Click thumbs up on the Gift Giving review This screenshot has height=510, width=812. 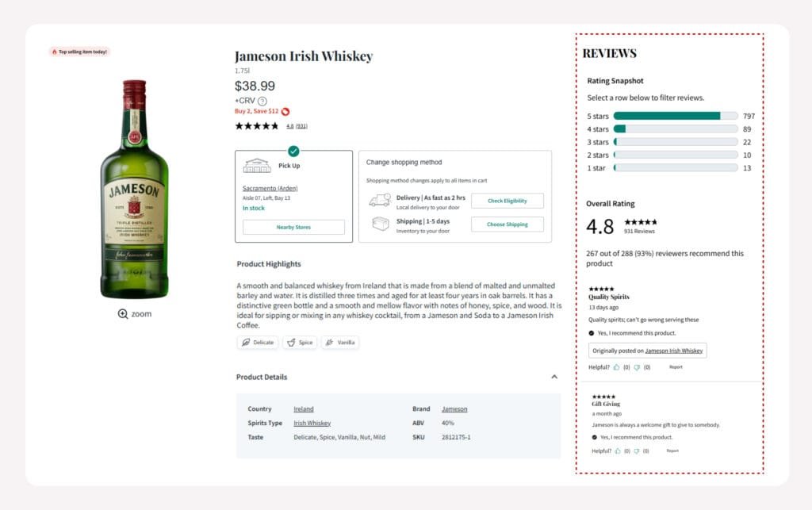coord(617,451)
